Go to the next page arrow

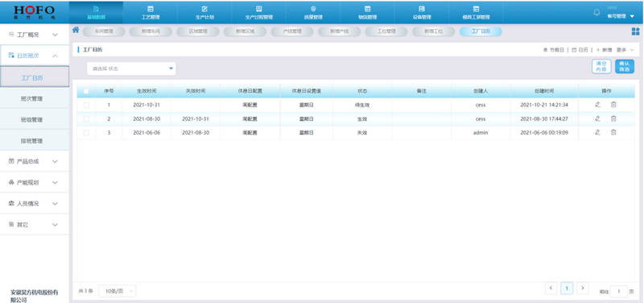coord(582,288)
